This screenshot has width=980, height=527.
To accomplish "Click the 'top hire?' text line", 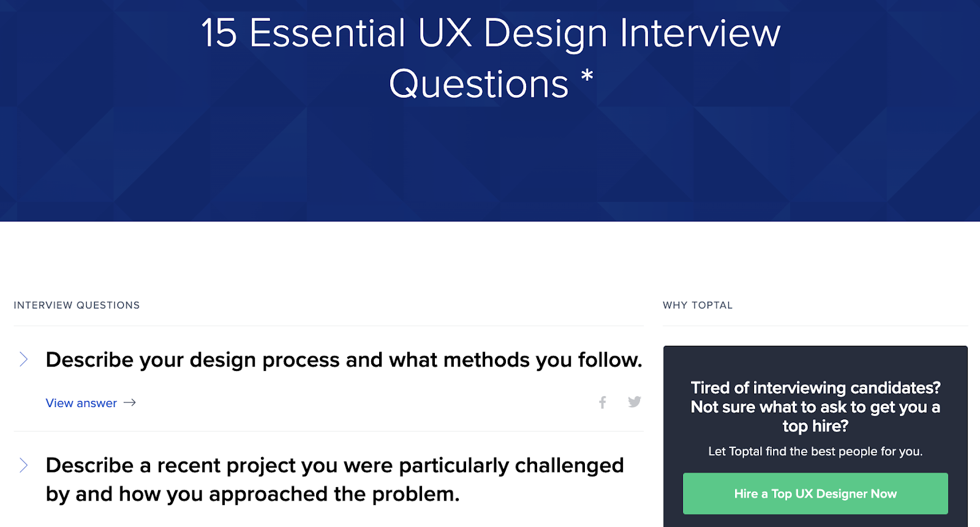I will (815, 426).
